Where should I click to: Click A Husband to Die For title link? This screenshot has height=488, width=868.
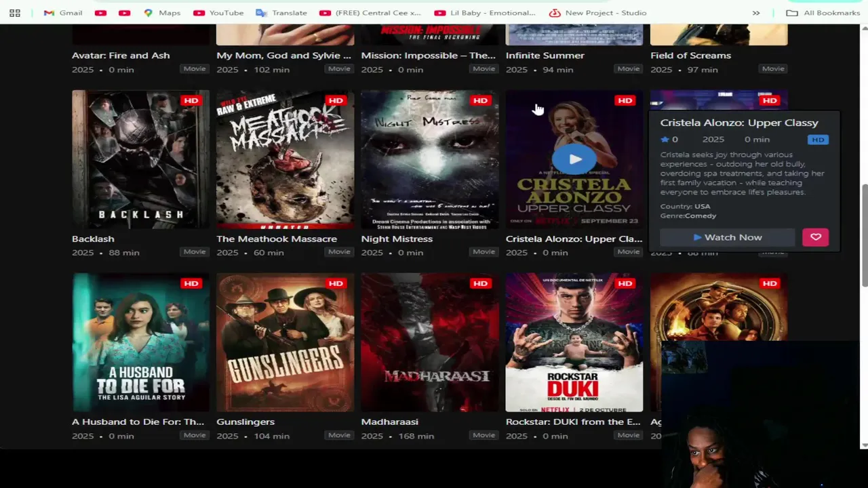click(x=138, y=422)
